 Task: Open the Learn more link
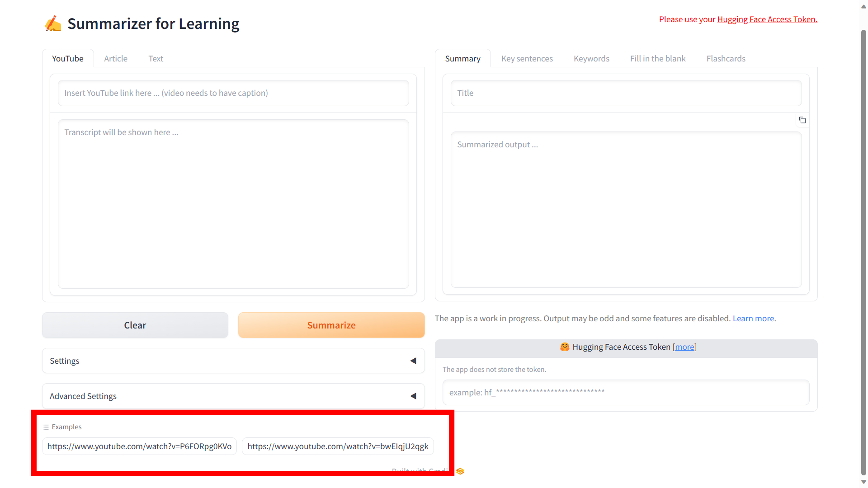[753, 318]
